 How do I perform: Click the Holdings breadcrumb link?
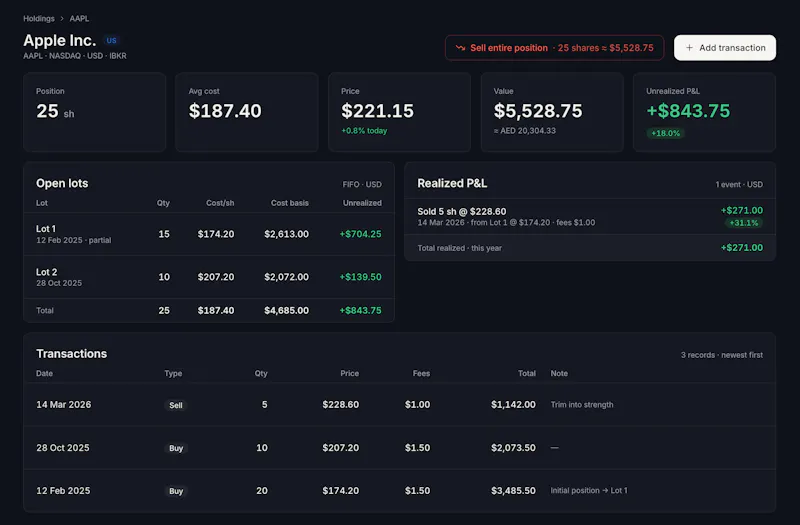[x=39, y=18]
